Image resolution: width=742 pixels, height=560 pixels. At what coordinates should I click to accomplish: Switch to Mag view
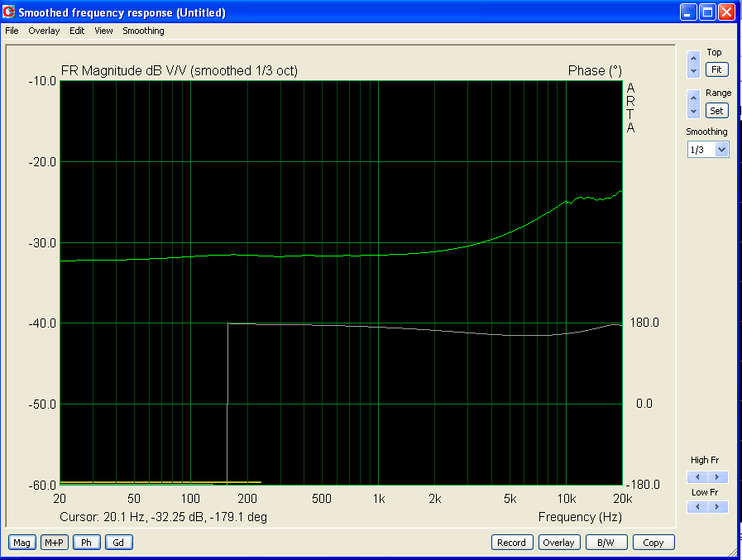click(x=22, y=543)
